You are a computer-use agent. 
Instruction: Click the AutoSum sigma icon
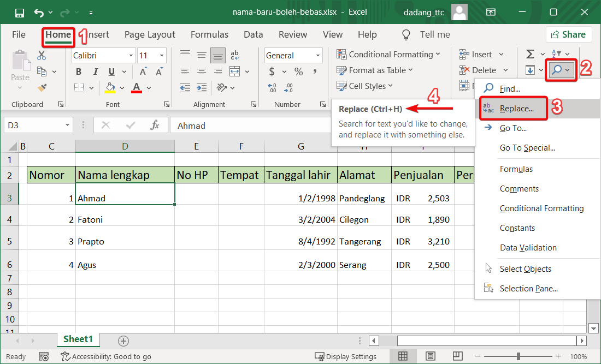[x=531, y=54]
